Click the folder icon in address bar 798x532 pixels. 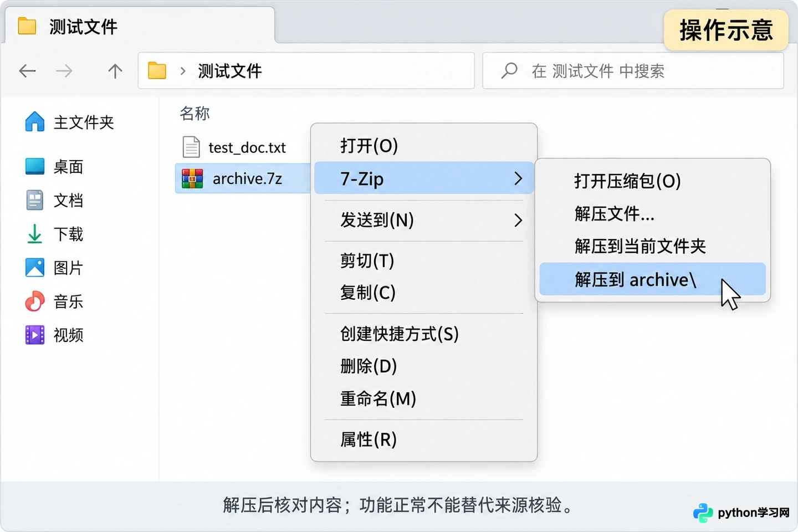(x=157, y=71)
